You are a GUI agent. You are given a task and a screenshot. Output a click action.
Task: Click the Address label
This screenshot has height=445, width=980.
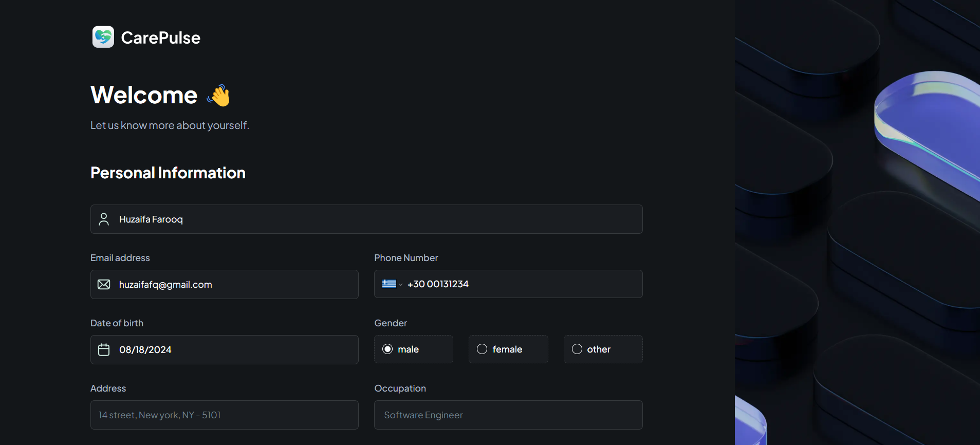pyautogui.click(x=108, y=388)
